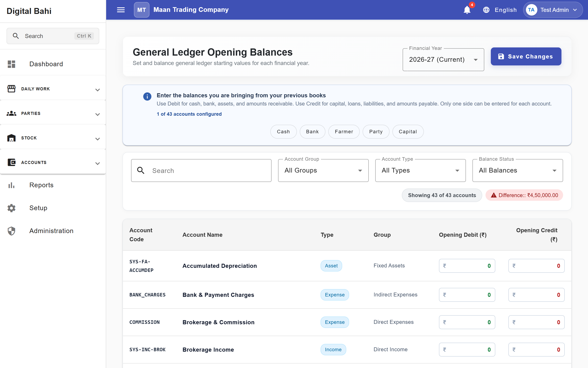Open Reports from the sidebar
This screenshot has height=368, width=588.
[x=53, y=185]
